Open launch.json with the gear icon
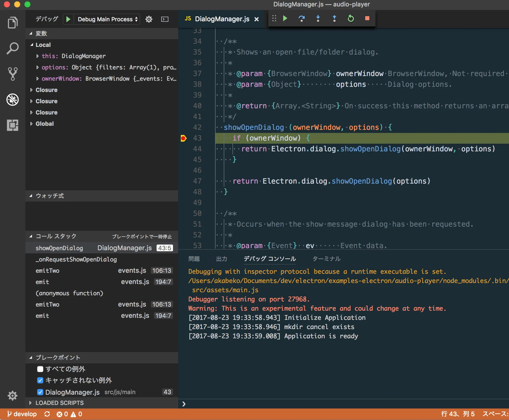The width and height of the screenshot is (509, 420). click(x=149, y=19)
